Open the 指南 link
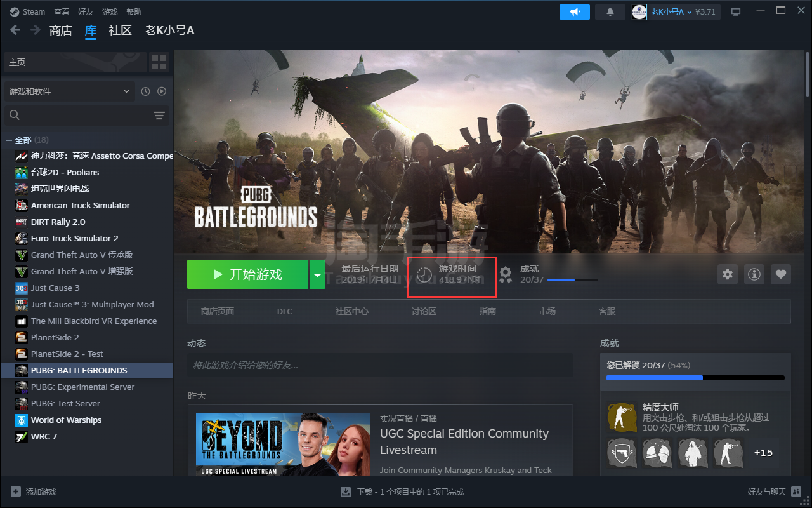The image size is (812, 508). pyautogui.click(x=488, y=311)
